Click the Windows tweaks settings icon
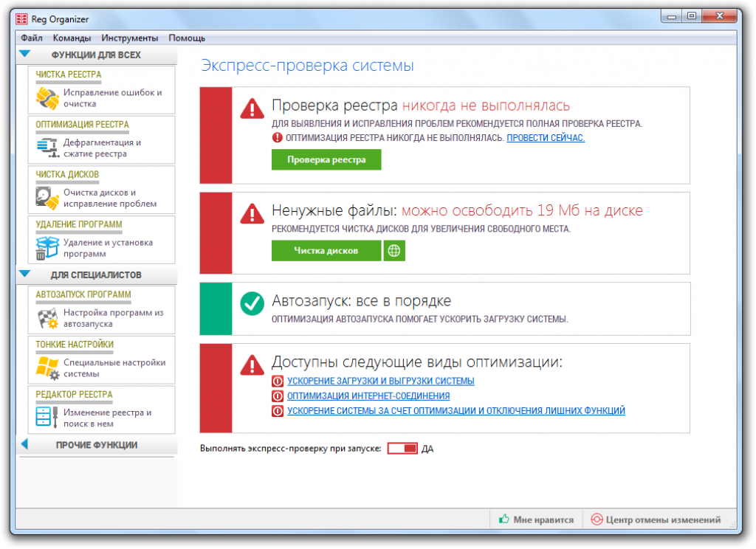The image size is (756, 549). (47, 368)
